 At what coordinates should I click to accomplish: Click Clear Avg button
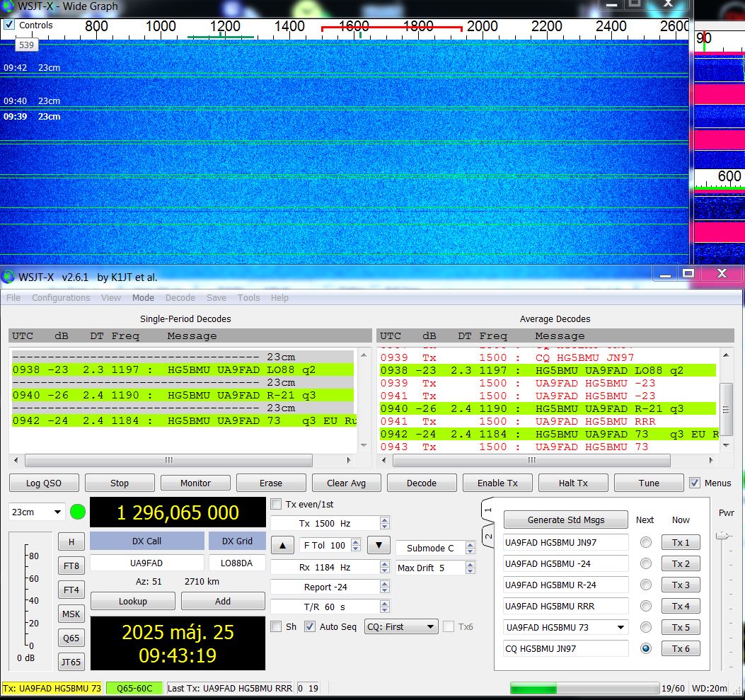tap(347, 483)
